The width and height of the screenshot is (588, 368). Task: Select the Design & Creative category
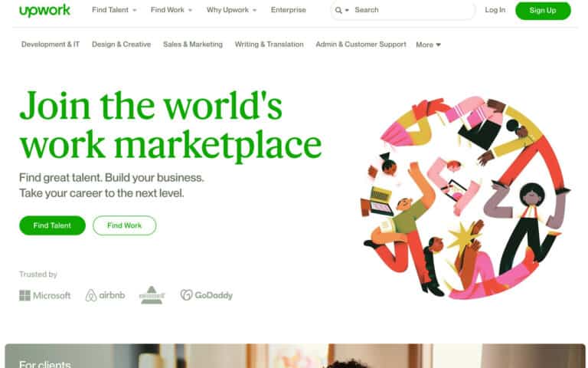(x=121, y=44)
